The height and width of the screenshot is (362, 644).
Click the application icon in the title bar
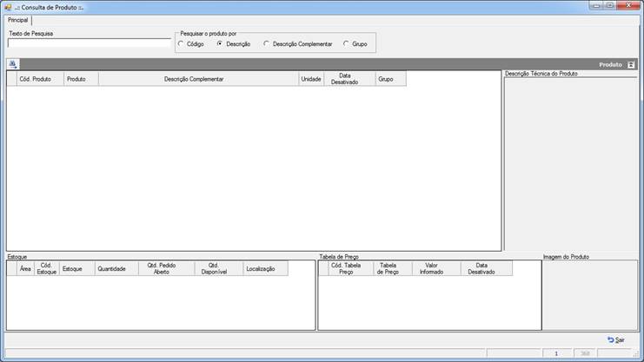point(8,7)
